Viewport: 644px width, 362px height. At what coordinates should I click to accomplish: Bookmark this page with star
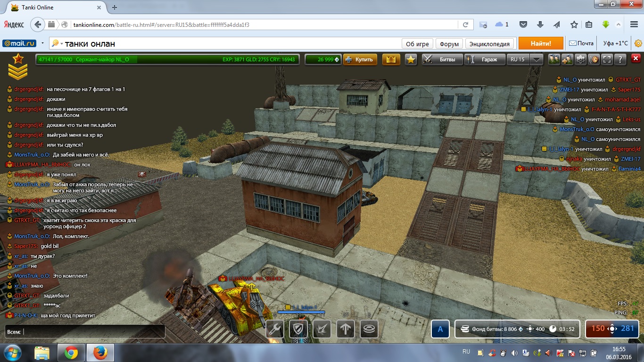point(574,25)
